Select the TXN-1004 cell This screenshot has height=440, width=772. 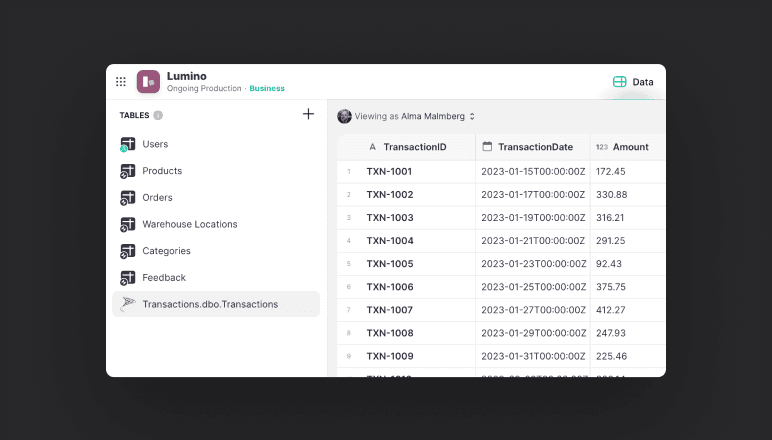point(390,241)
